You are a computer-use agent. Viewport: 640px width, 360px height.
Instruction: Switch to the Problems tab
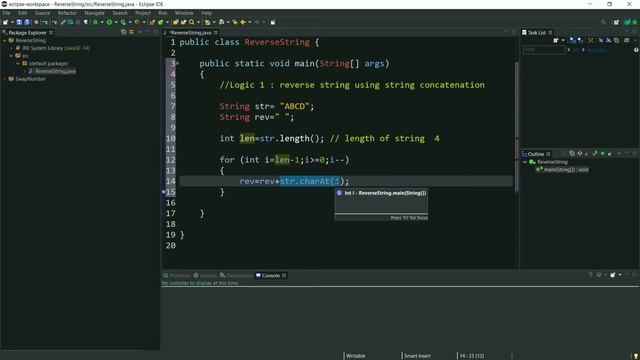click(177, 276)
